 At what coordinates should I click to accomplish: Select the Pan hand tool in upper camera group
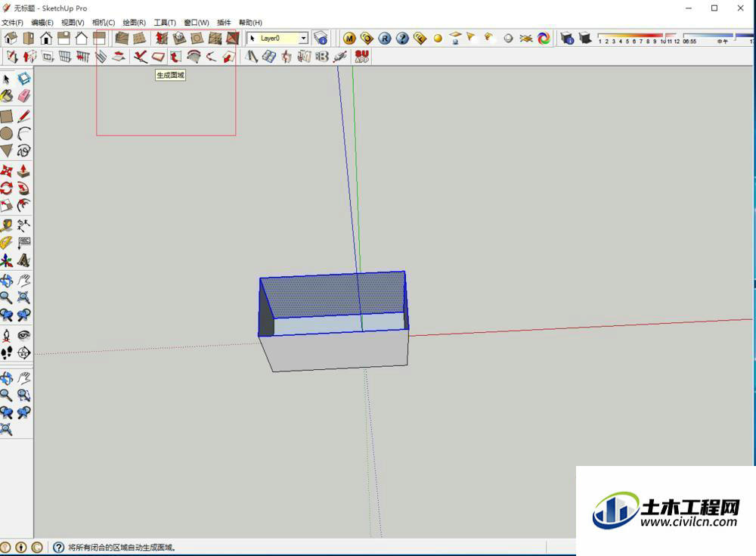pos(23,281)
